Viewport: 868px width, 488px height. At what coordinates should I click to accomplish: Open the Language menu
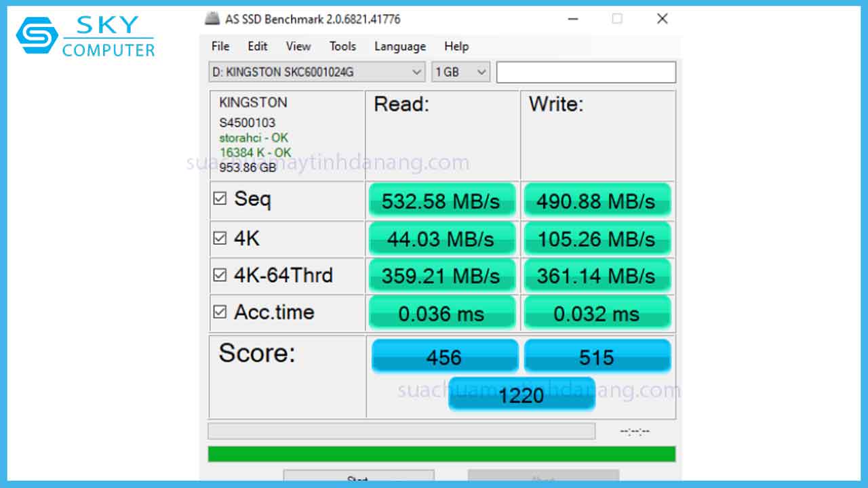pos(400,46)
